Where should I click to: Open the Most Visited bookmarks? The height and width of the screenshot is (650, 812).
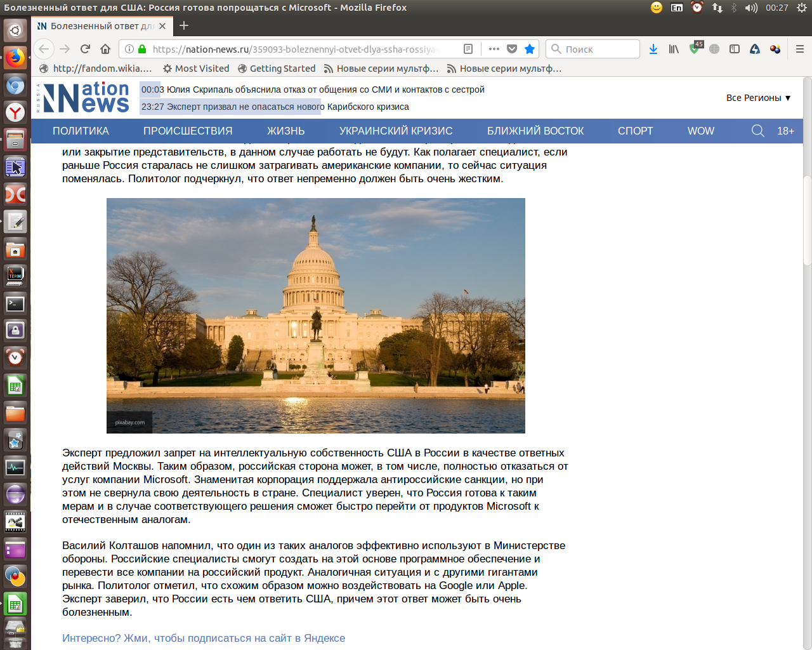tap(196, 69)
